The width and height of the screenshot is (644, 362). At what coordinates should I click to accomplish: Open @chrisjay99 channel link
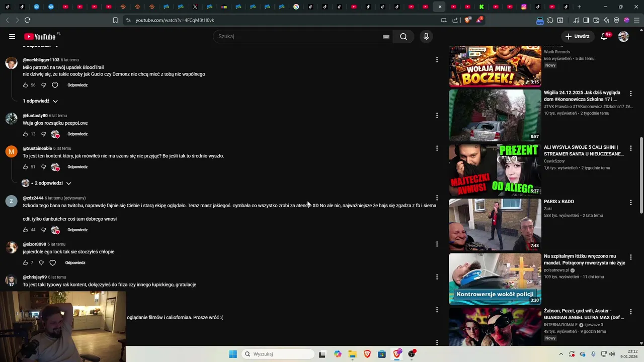[35, 277]
